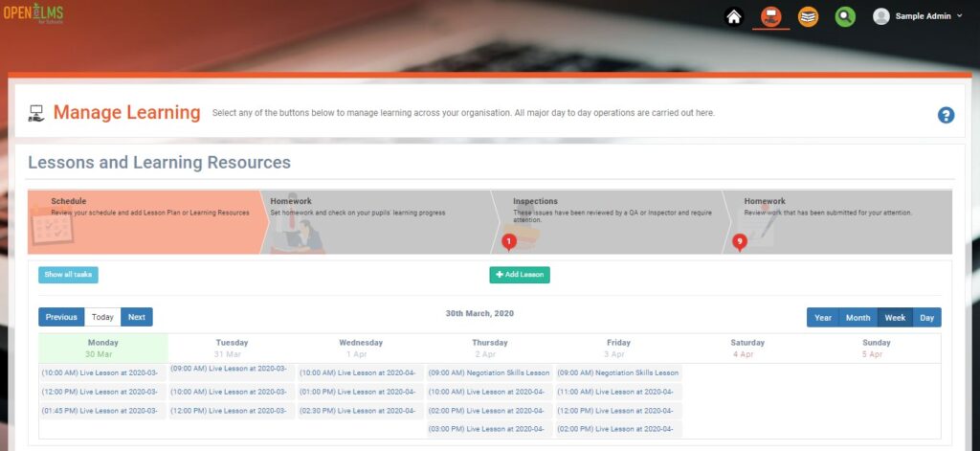Screen dimensions: 980x451
Task: Open the orange library books icon
Action: click(x=808, y=17)
